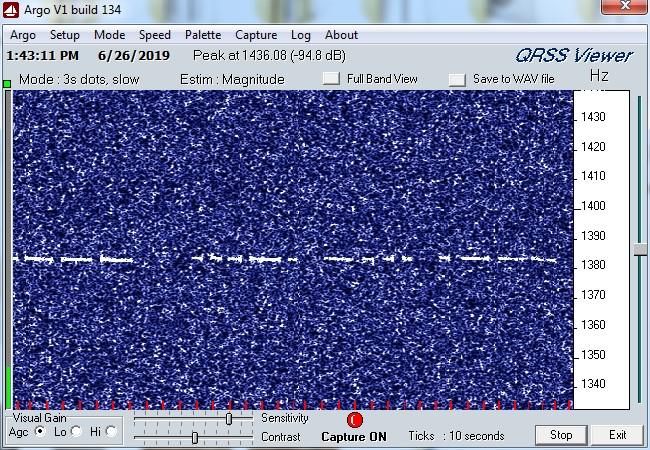
Task: Click the Exit button
Action: pos(618,435)
